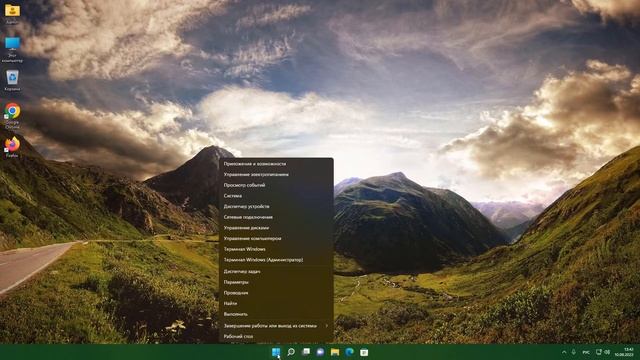Show hidden tray icons chevron
The image size is (640, 360).
click(x=564, y=352)
